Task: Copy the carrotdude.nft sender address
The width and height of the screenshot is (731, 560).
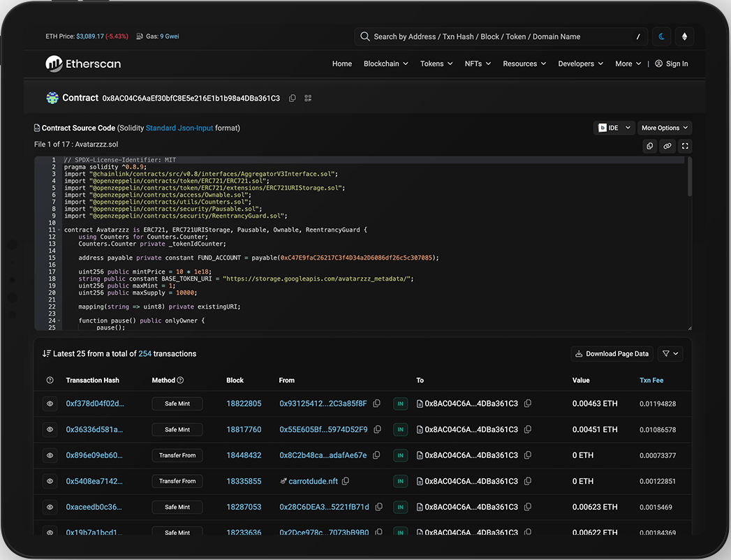Action: point(346,481)
